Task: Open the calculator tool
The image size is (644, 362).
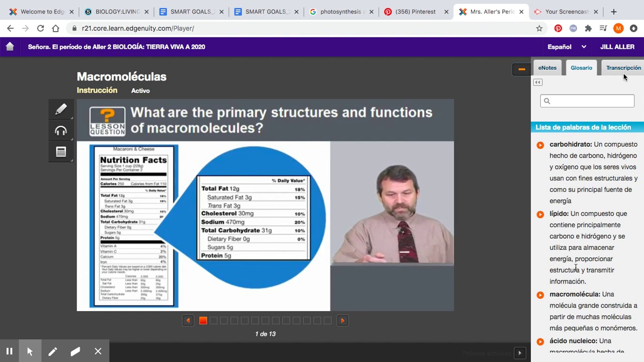Action: pyautogui.click(x=61, y=152)
